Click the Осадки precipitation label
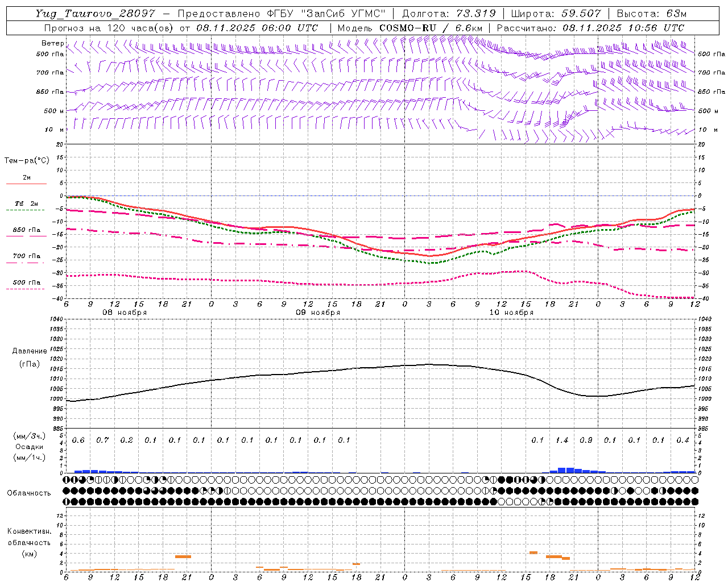 tap(30, 447)
